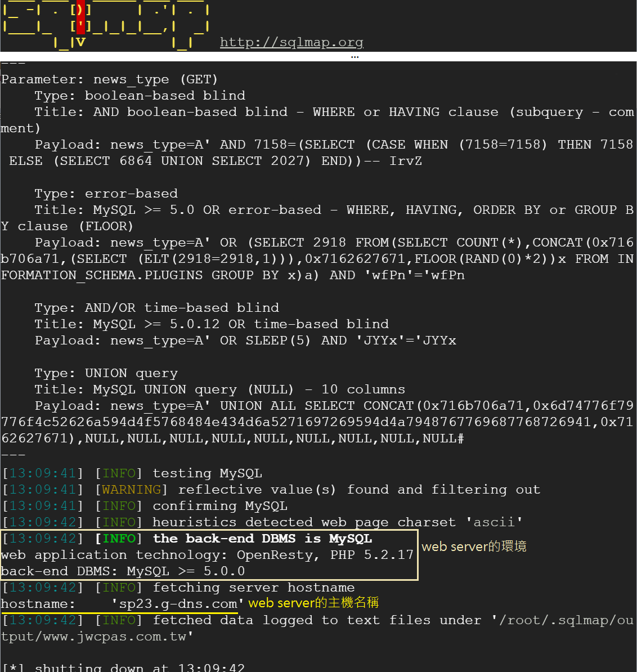The height and width of the screenshot is (672, 637).
Task: Click 'Type: AND/OR time-based blind' line
Action: (x=157, y=308)
